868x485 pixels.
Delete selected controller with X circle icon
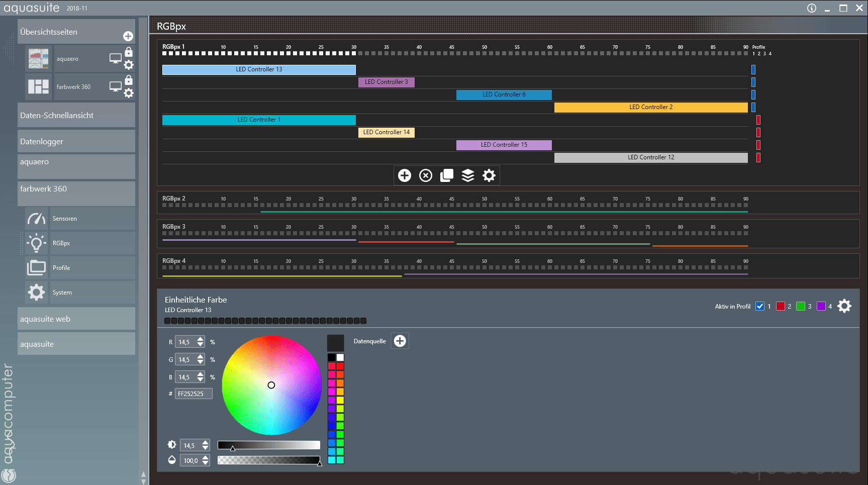click(x=426, y=175)
